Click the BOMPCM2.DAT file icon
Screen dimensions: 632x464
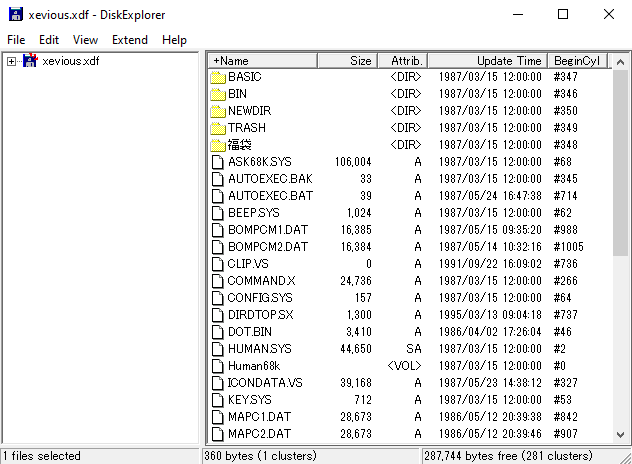(x=218, y=247)
